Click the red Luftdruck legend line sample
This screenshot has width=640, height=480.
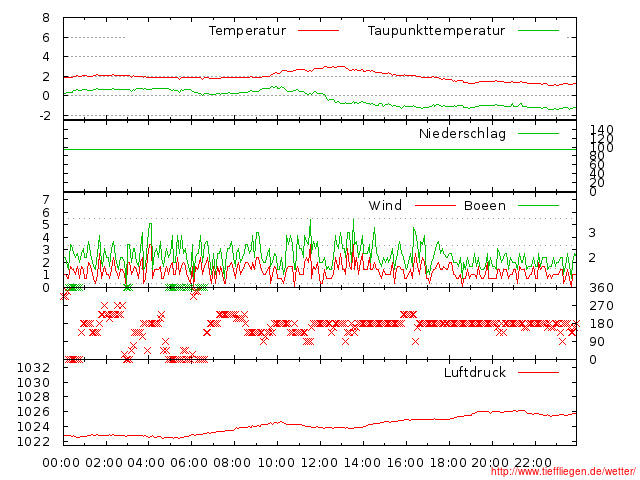[539, 373]
